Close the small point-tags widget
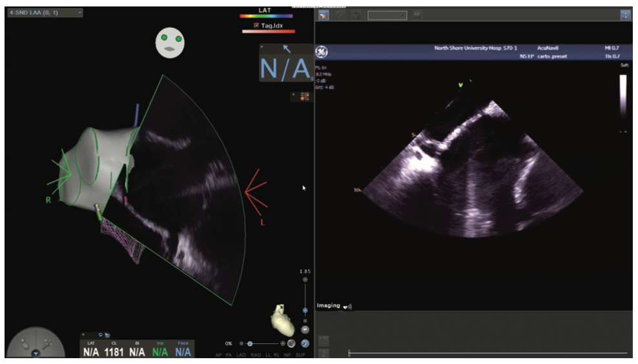Viewport: 638px width, 364px height. (293, 94)
